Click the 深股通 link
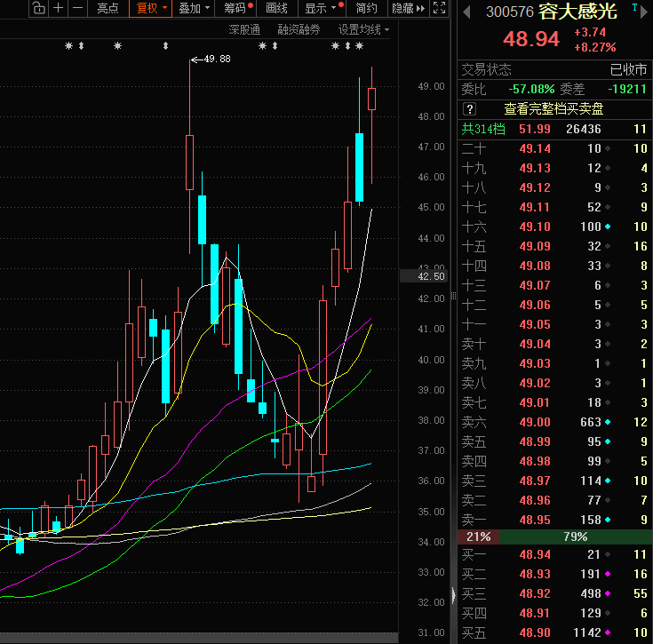The image size is (653, 644). click(244, 29)
